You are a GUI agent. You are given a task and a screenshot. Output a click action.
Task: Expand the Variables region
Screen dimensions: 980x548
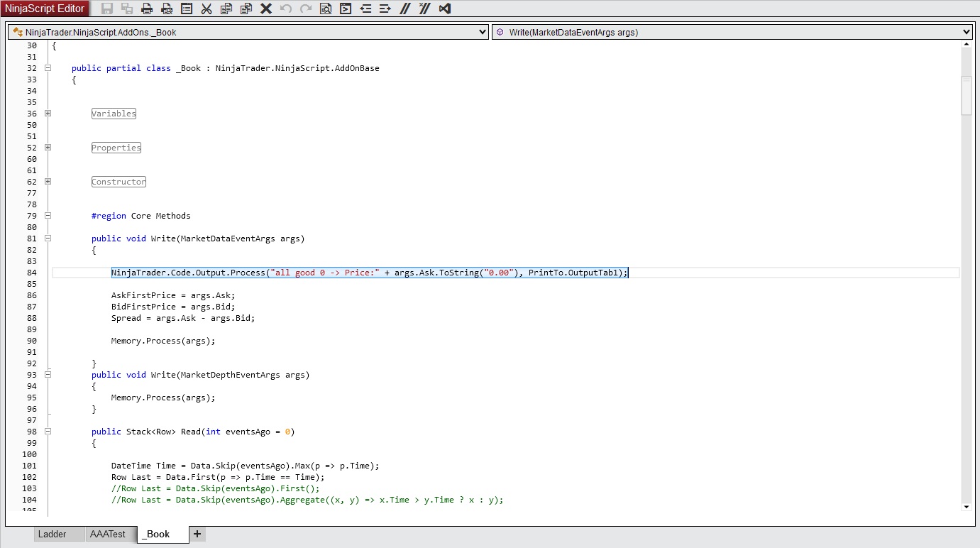click(48, 114)
